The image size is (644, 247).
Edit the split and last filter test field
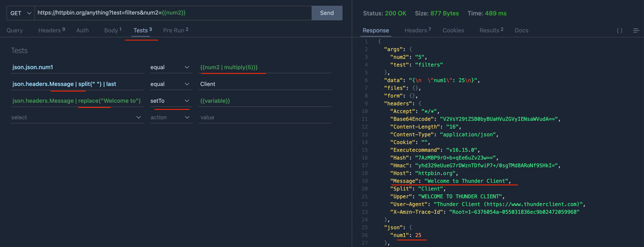tap(77, 84)
